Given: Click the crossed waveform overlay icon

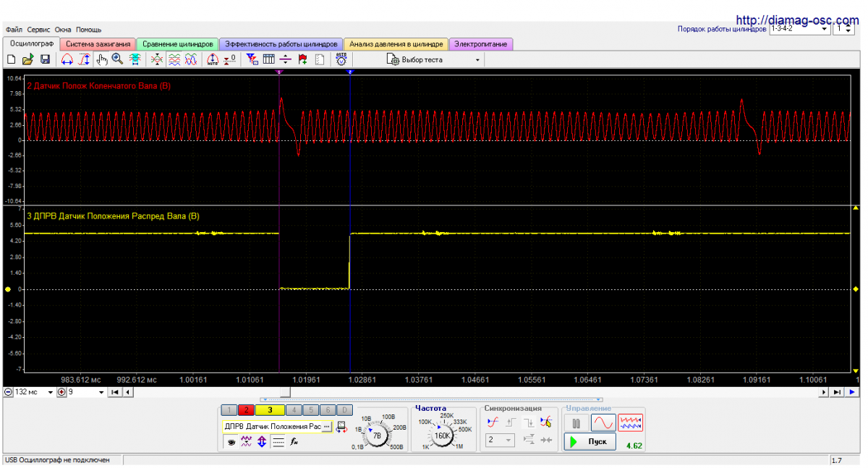Looking at the screenshot, I should [157, 59].
